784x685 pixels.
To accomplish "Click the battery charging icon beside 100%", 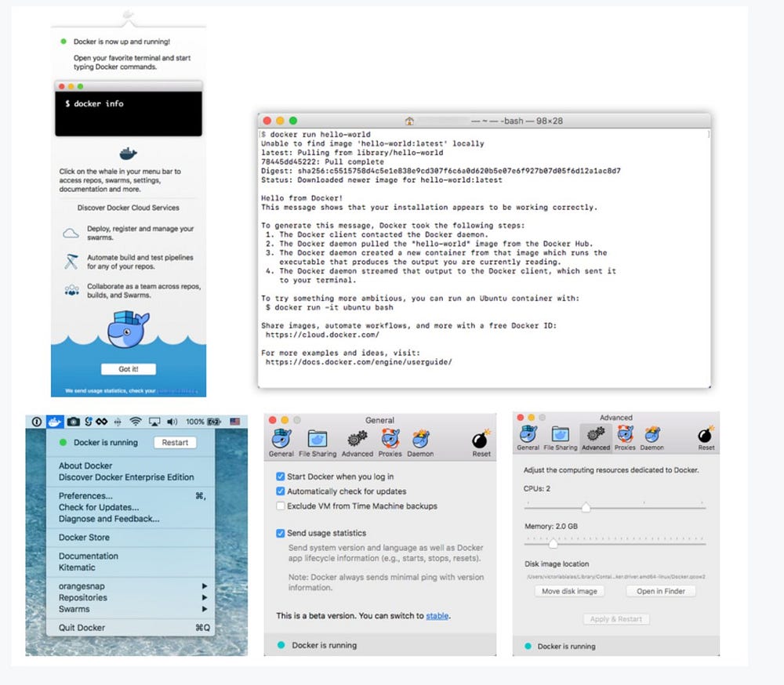I will pyautogui.click(x=214, y=422).
